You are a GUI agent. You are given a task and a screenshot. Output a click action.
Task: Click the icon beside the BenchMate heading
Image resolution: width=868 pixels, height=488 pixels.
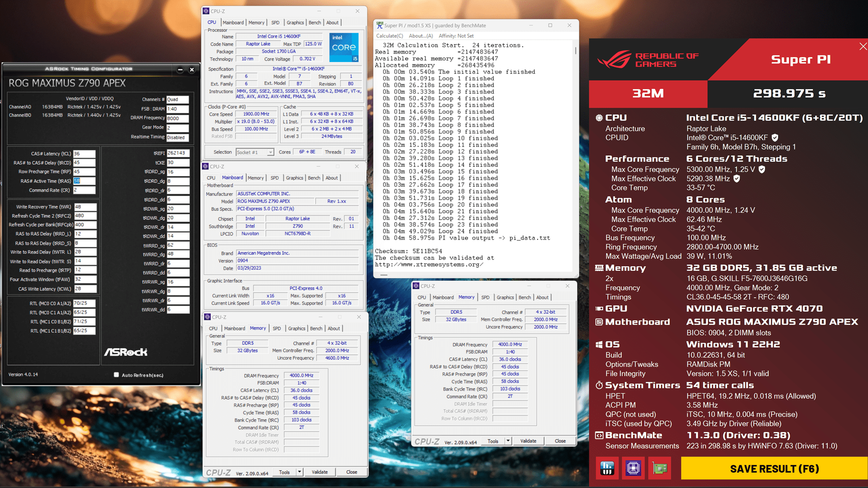[x=599, y=435]
